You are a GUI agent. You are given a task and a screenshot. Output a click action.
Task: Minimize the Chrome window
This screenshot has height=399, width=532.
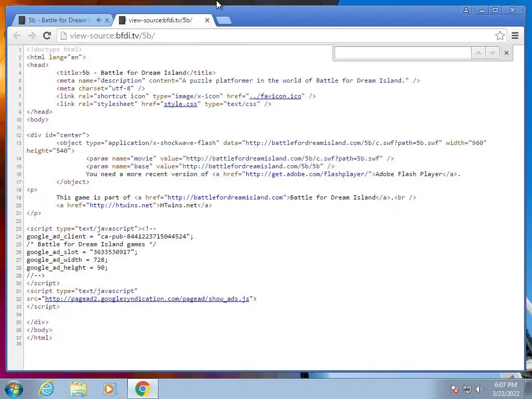point(482,10)
